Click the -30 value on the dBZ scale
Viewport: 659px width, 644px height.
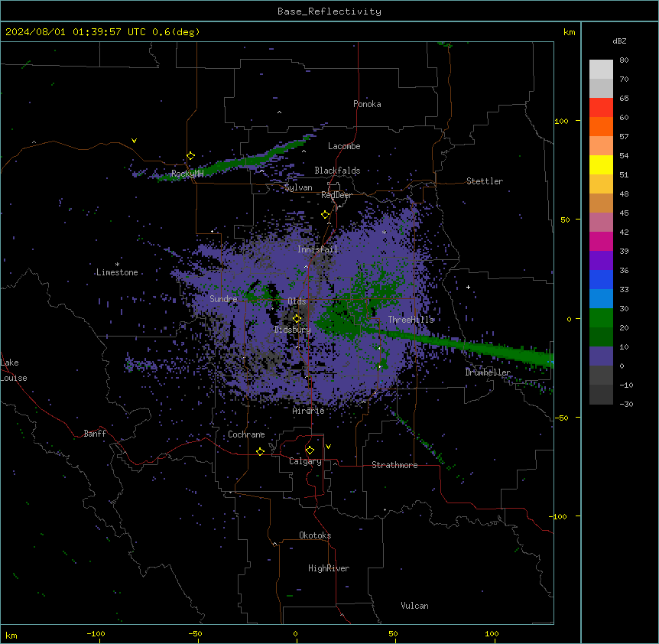626,405
